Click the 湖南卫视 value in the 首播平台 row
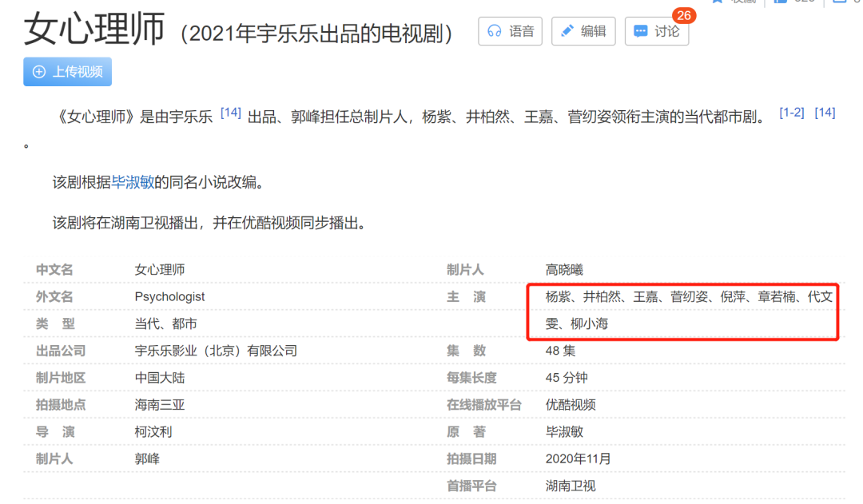Image resolution: width=863 pixels, height=504 pixels. click(x=571, y=486)
